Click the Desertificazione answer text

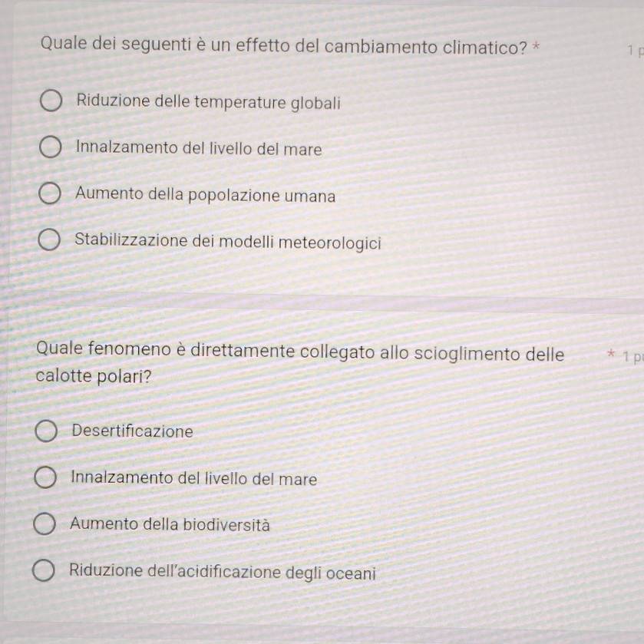(x=132, y=431)
